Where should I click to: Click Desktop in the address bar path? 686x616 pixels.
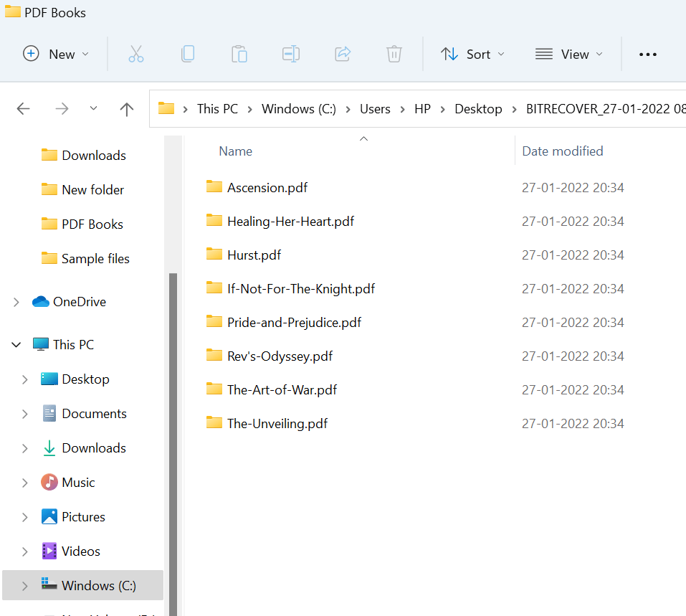coord(478,109)
